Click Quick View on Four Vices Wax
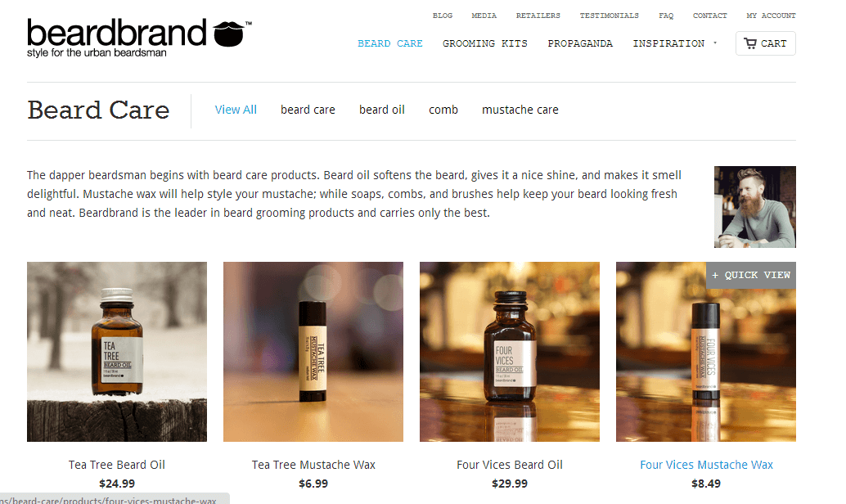 pyautogui.click(x=751, y=275)
